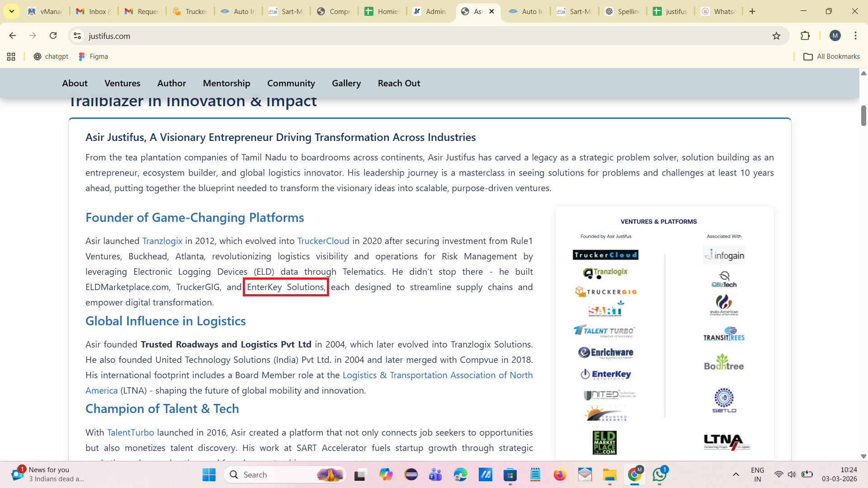Switch to the Trucker tab

(x=190, y=11)
